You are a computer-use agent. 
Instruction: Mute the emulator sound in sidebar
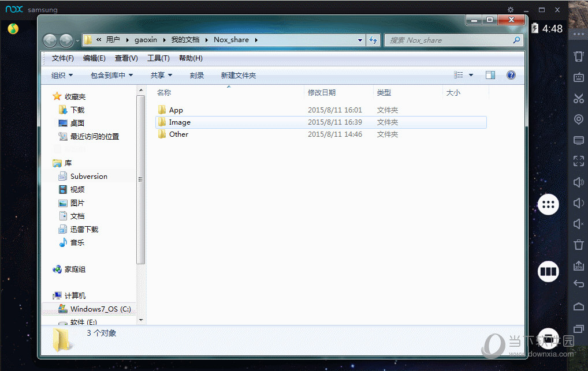578,224
